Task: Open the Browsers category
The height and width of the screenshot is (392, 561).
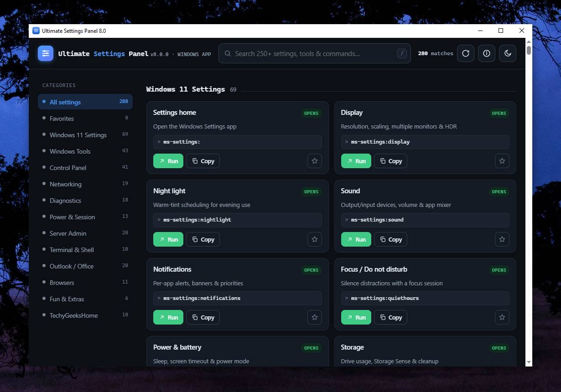Action: coord(85,282)
